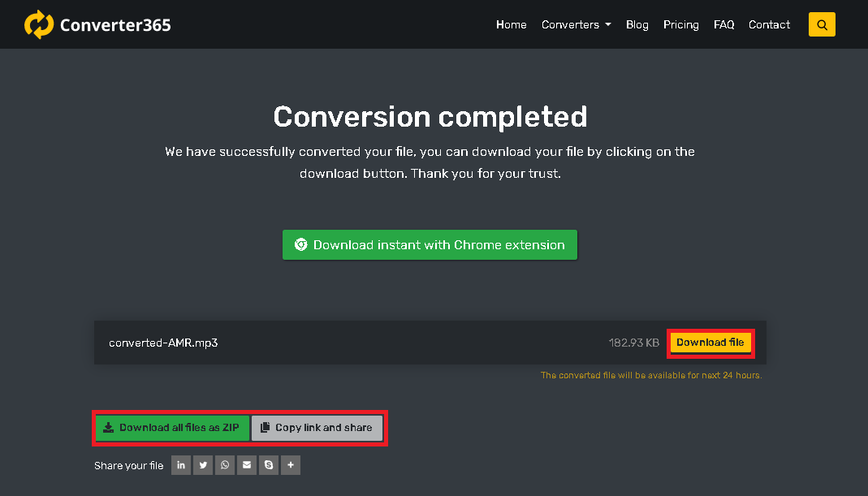This screenshot has width=868, height=496.
Task: Expand the Converters dropdown menu
Action: click(x=576, y=24)
